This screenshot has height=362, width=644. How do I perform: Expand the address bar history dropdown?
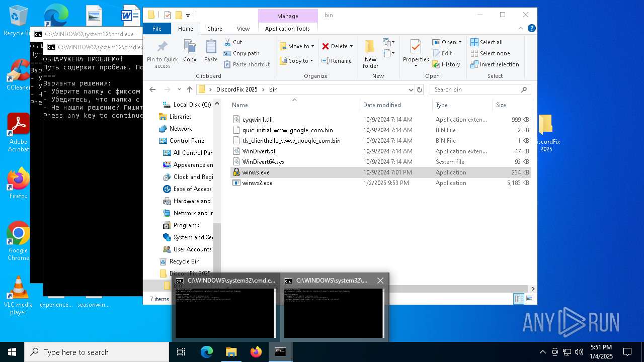(411, 89)
